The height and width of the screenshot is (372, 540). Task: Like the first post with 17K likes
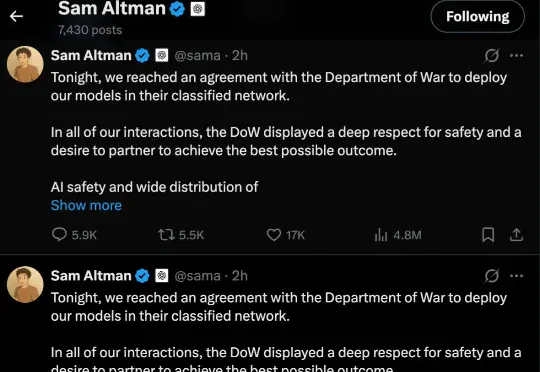(x=286, y=235)
